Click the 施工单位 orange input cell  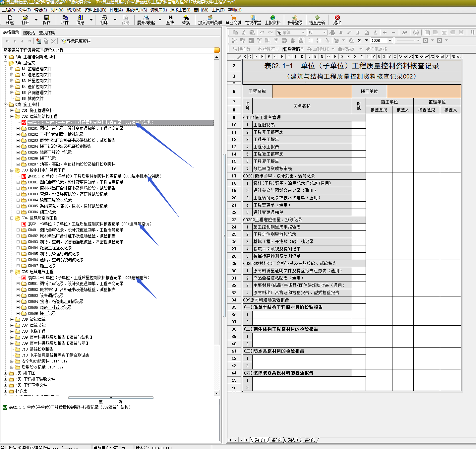pos(424,91)
